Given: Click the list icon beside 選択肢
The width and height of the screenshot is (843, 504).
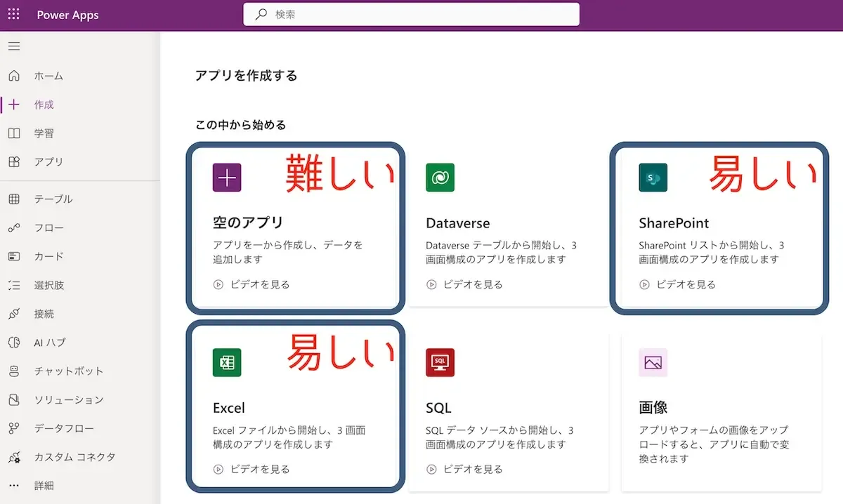Looking at the screenshot, I should 14,286.
